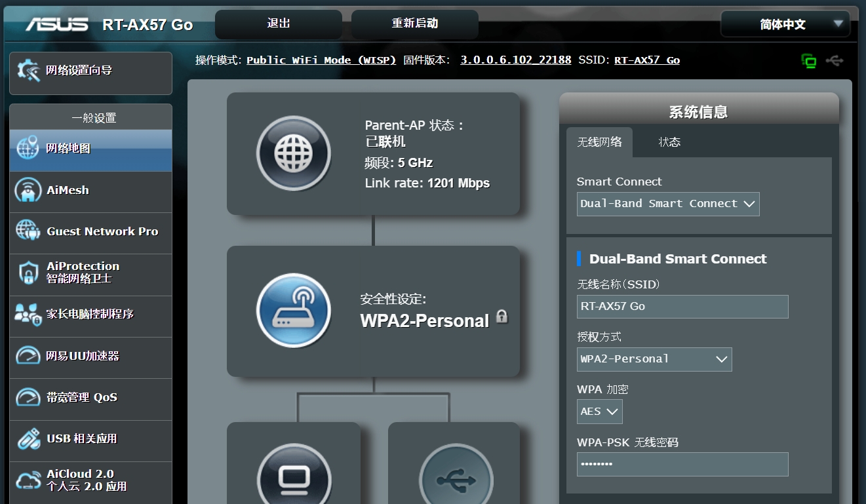Screen dimensions: 866x504
Task: Open the USB application icon in the sidebar
Action: click(x=28, y=438)
